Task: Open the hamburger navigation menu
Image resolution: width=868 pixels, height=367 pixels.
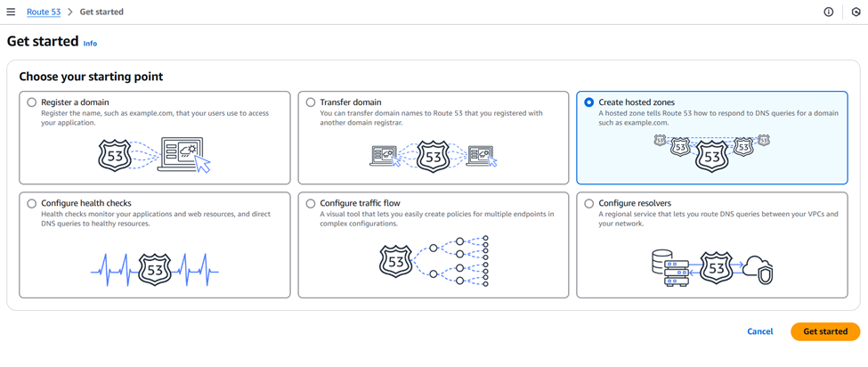Action: 11,12
